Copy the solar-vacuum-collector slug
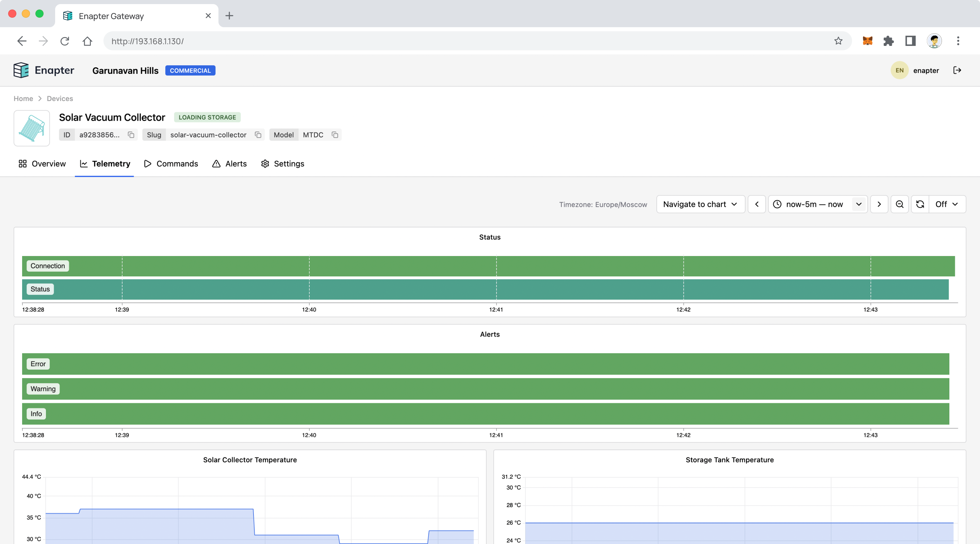 (258, 135)
